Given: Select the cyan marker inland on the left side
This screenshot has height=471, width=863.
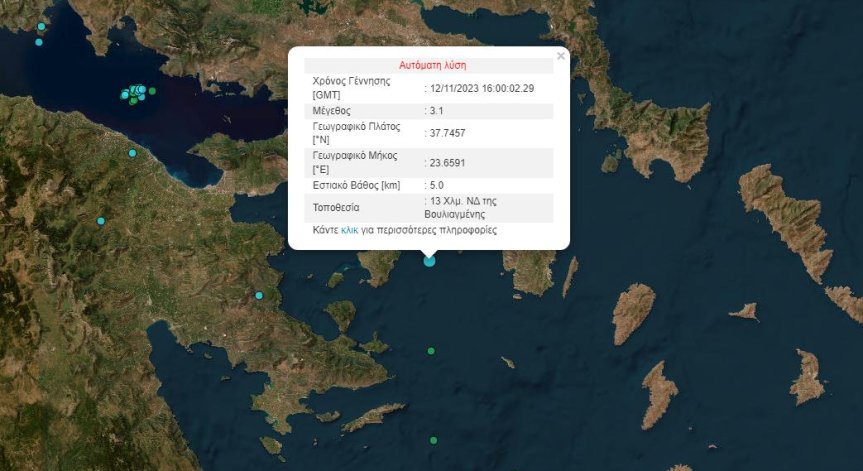Looking at the screenshot, I should (101, 221).
